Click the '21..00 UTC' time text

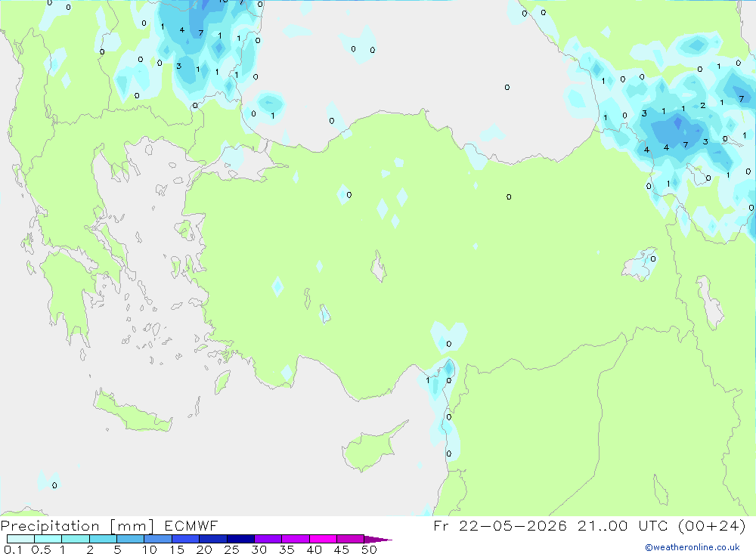623,525
